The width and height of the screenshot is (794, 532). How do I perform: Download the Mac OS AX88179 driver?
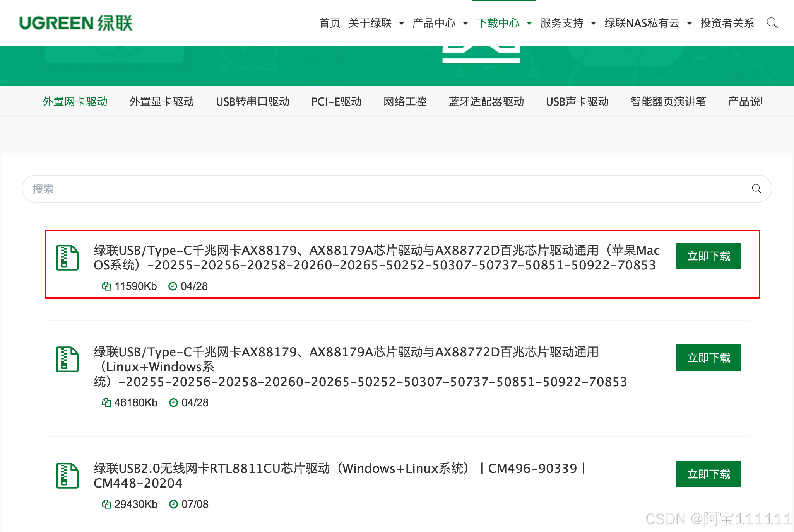(708, 256)
